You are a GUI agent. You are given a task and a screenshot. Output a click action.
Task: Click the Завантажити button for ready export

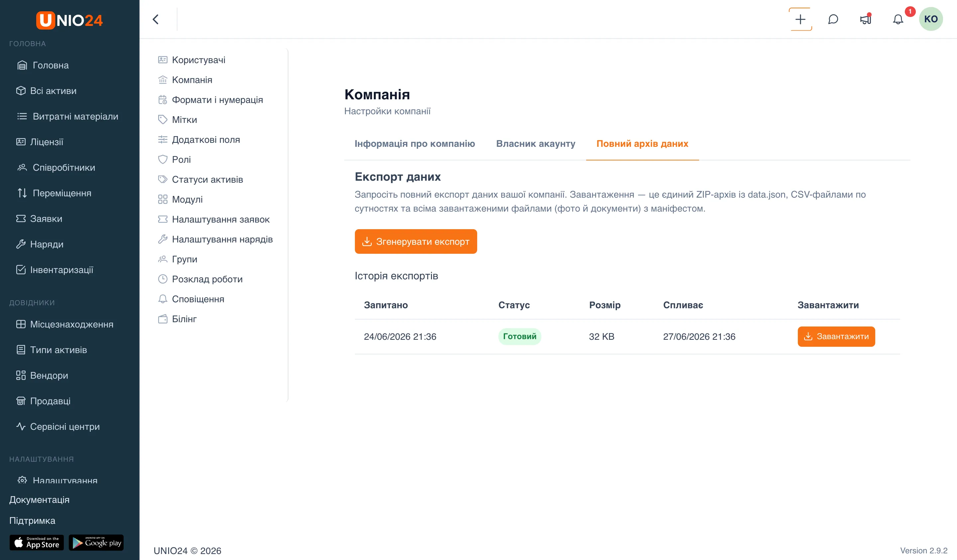pyautogui.click(x=836, y=337)
